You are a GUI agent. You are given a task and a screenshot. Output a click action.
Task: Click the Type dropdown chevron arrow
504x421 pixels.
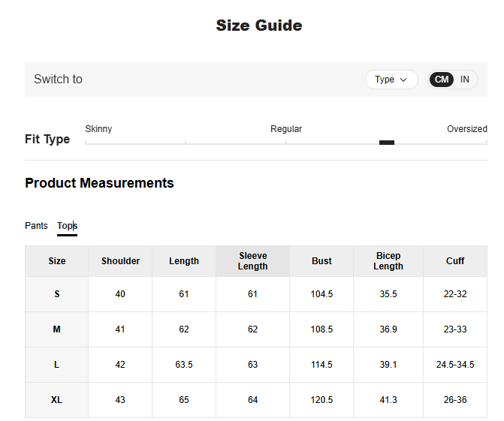pos(403,80)
